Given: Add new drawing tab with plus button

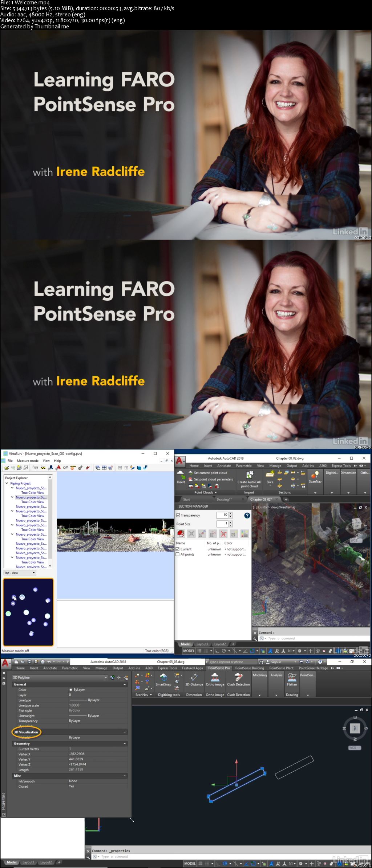Looking at the screenshot, I should click(x=286, y=499).
